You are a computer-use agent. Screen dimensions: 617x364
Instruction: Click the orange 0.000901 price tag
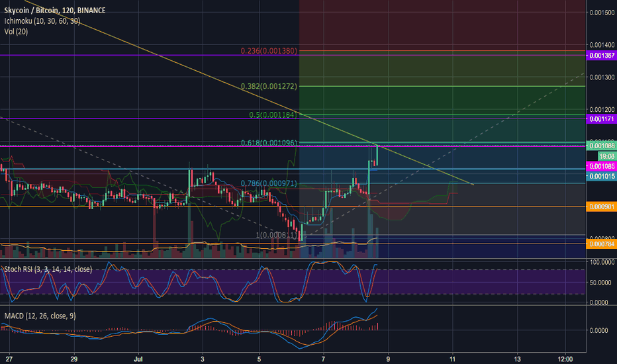pyautogui.click(x=601, y=206)
